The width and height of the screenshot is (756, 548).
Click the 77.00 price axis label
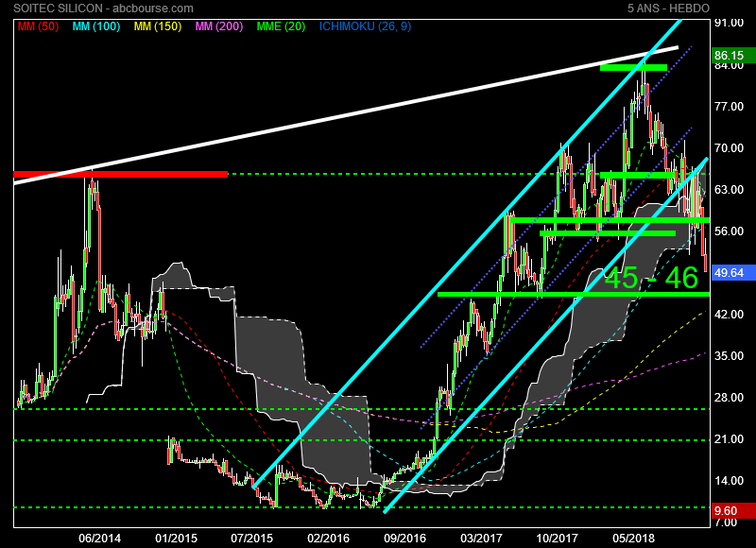(729, 107)
